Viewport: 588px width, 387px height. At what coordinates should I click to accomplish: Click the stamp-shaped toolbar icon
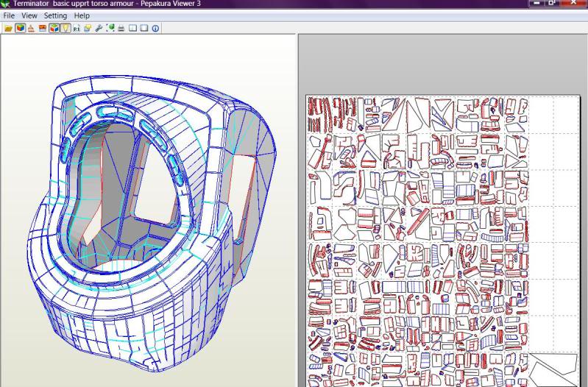(31, 29)
